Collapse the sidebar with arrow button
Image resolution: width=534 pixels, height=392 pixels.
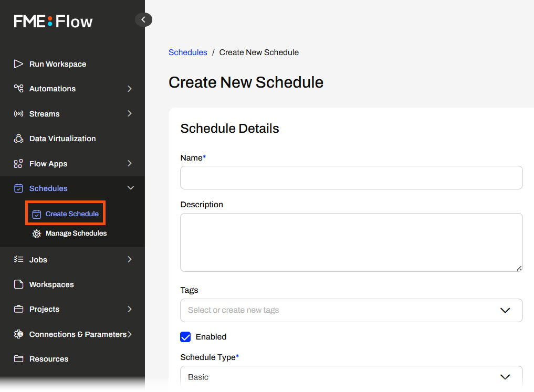143,20
